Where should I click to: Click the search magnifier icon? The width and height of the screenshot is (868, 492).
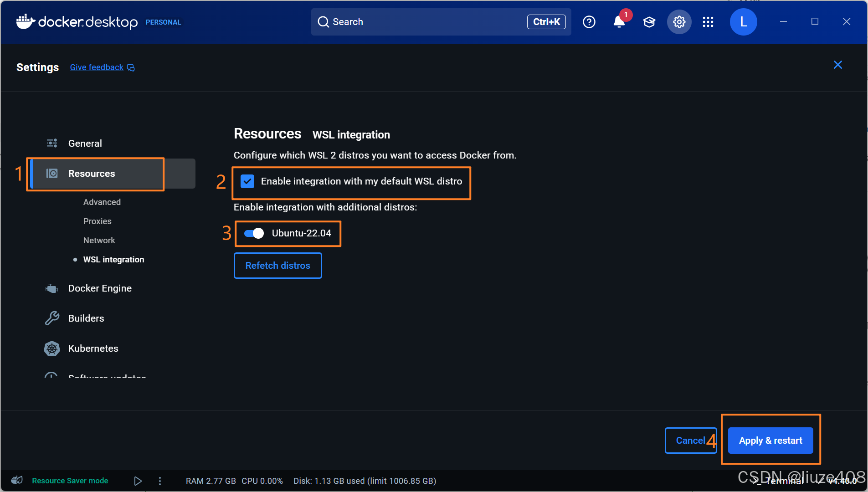(x=323, y=22)
